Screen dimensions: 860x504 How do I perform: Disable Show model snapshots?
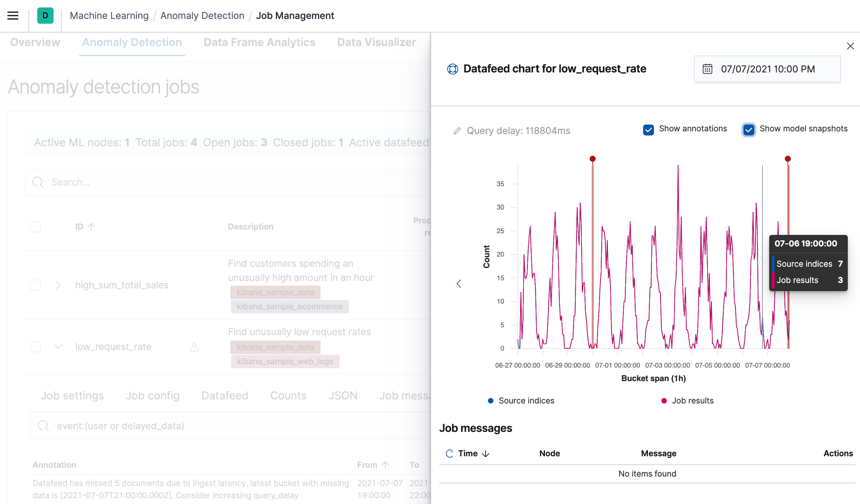[749, 130]
